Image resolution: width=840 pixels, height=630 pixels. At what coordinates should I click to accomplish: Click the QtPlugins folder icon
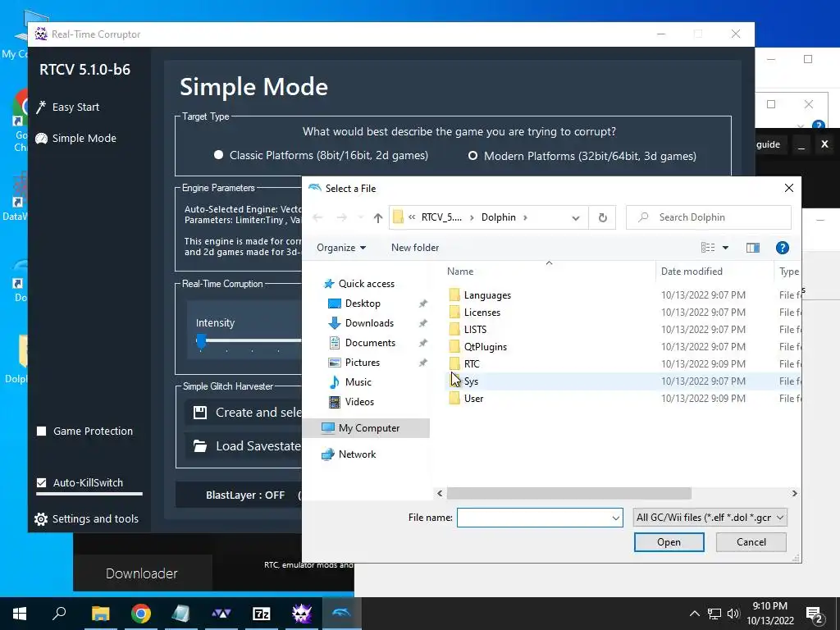[x=454, y=347]
